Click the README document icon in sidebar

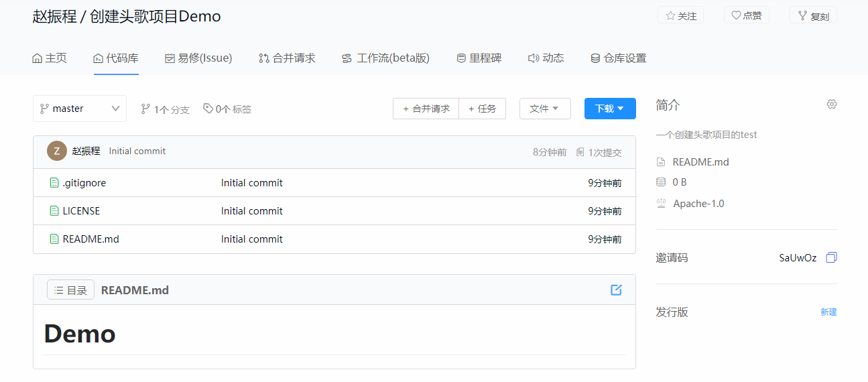coord(661,162)
